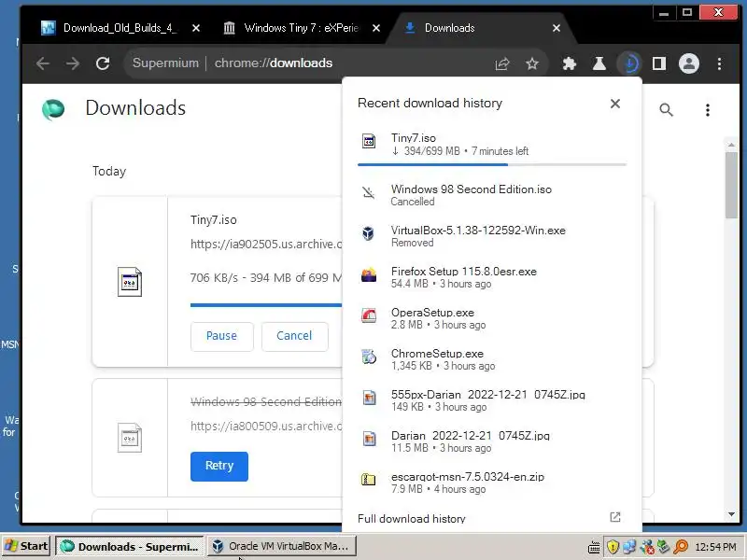Close the Download_Old_Builds_4 tab
This screenshot has width=747, height=560.
(x=196, y=28)
